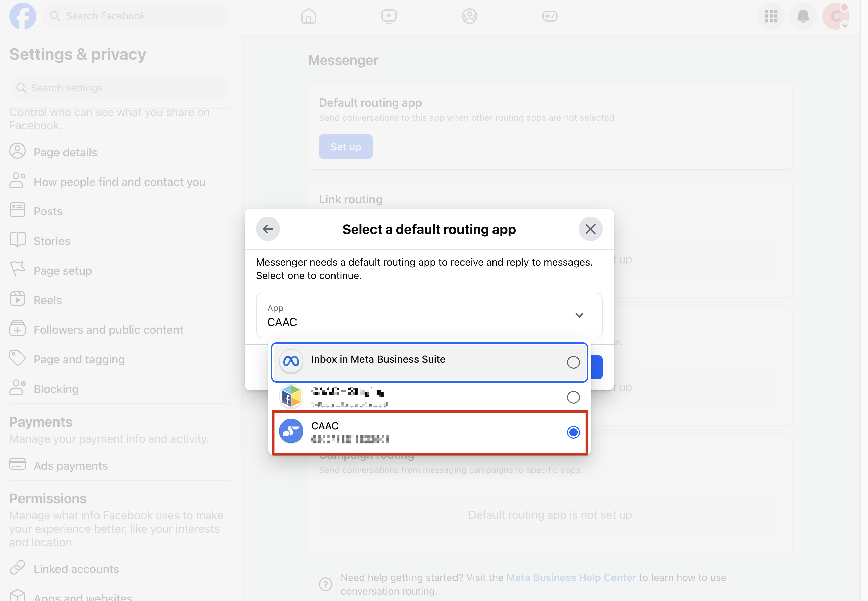Viewport: 868px width, 601px height.
Task: Click the Blocking icon in sidebar
Action: tap(17, 388)
